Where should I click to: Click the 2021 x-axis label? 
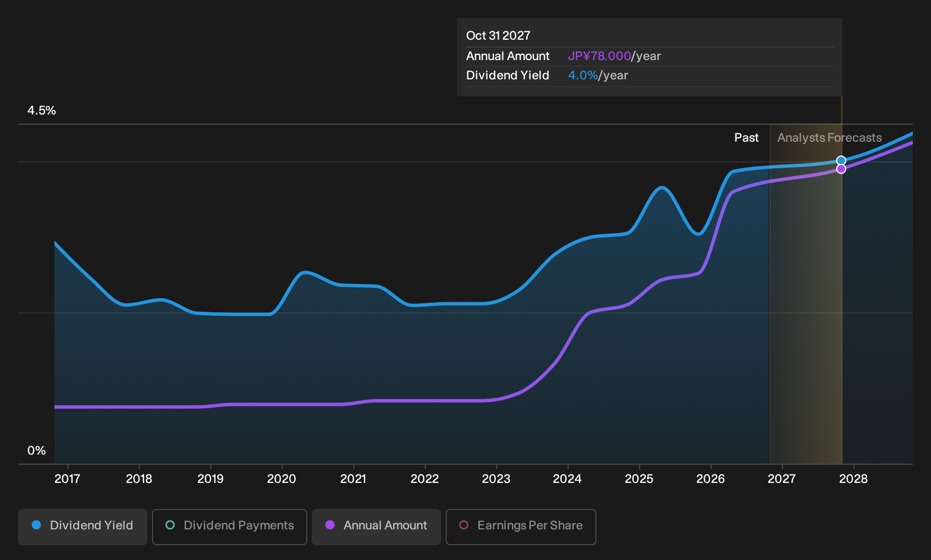[x=353, y=479]
